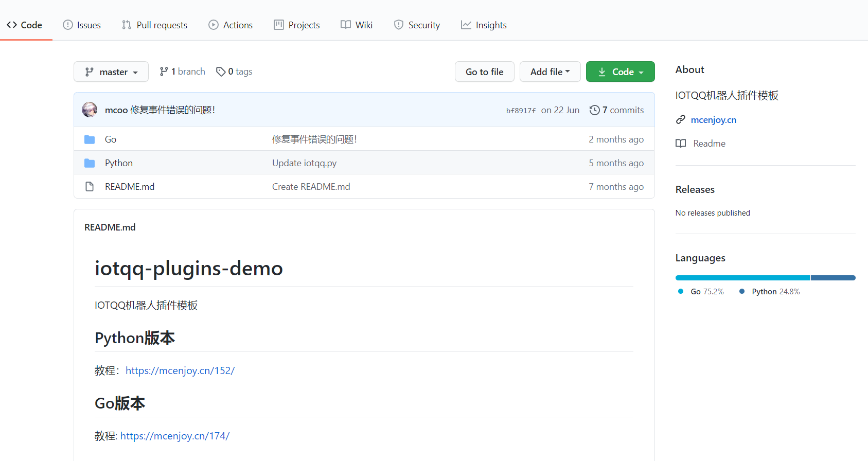Click the Security shield icon

399,25
